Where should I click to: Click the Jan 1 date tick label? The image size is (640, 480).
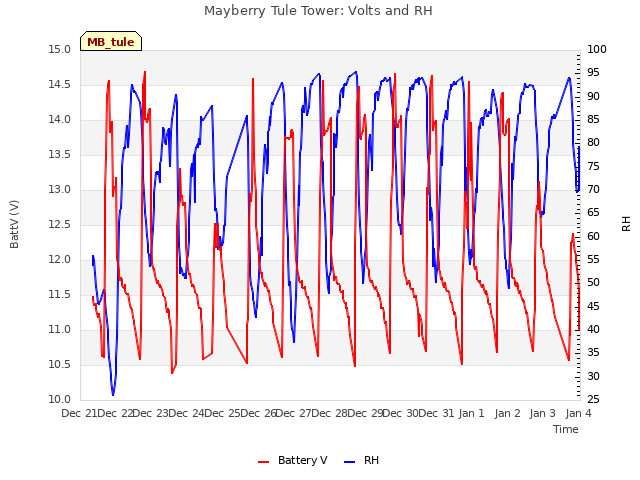471,413
